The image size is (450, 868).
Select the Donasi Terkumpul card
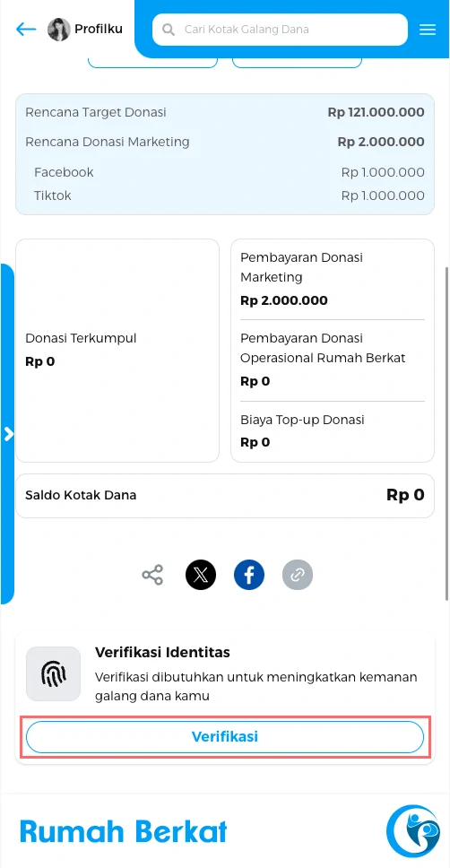point(117,351)
